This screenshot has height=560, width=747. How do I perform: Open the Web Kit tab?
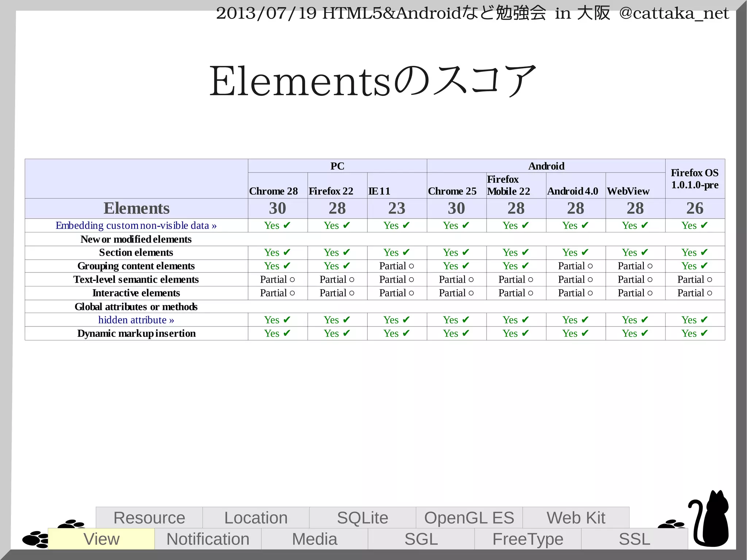(576, 517)
